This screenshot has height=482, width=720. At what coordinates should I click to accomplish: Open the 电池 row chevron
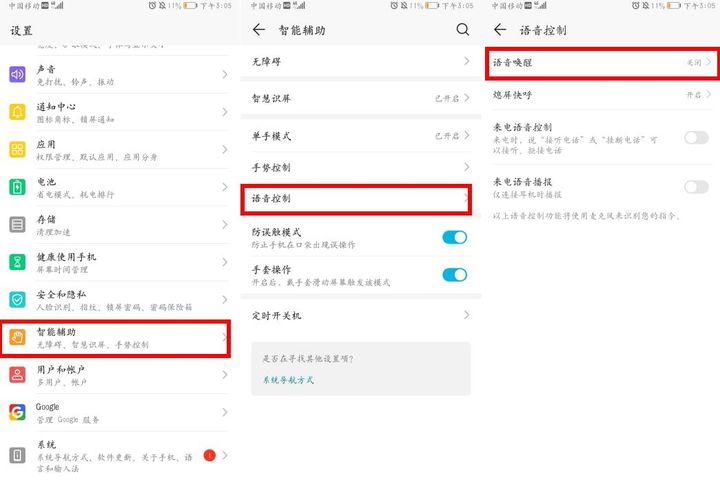[x=225, y=187]
